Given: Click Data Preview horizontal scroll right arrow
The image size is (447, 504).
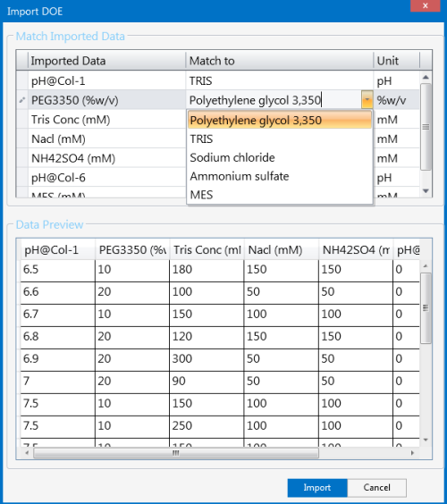Looking at the screenshot, I should point(413,453).
